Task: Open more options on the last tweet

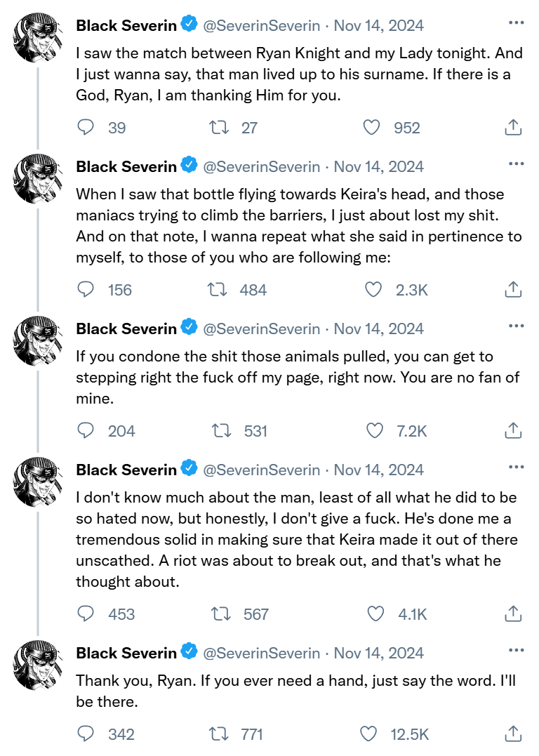Action: point(516,651)
